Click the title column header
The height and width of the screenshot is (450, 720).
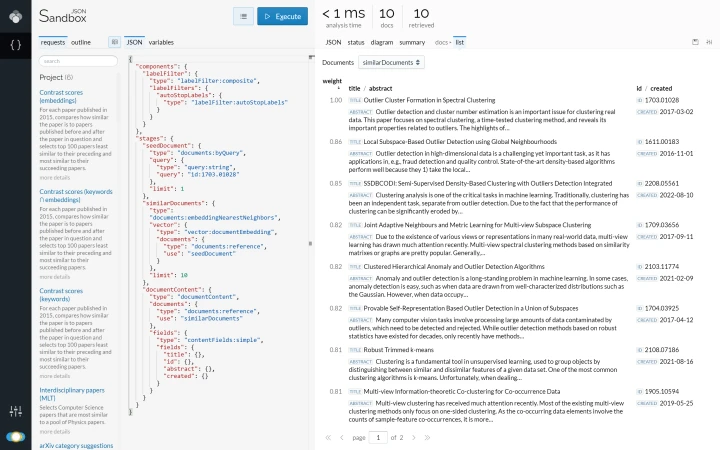click(354, 89)
